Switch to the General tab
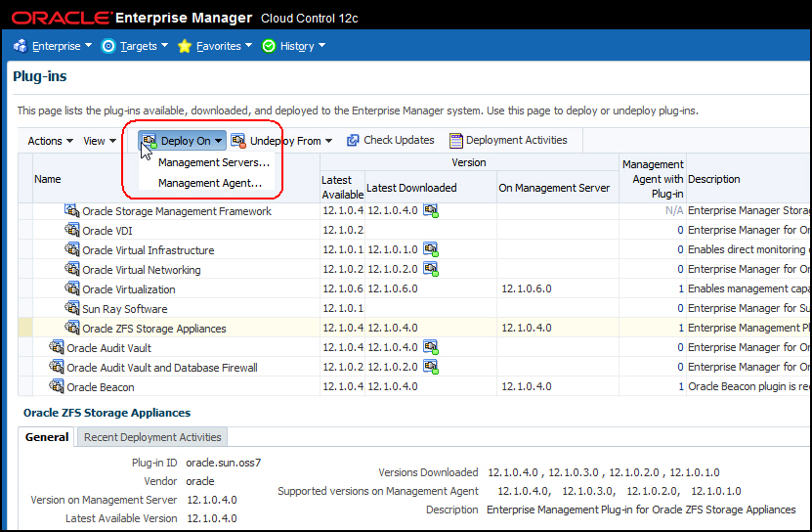 click(47, 437)
